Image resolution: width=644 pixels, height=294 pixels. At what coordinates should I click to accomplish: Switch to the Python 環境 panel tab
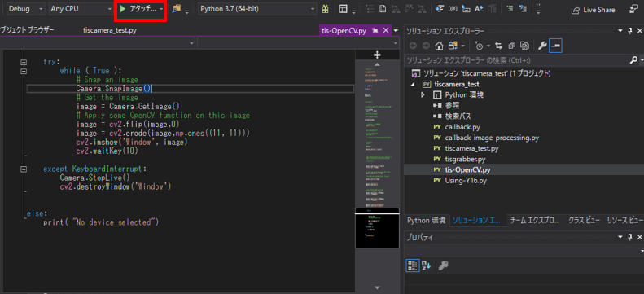point(426,221)
